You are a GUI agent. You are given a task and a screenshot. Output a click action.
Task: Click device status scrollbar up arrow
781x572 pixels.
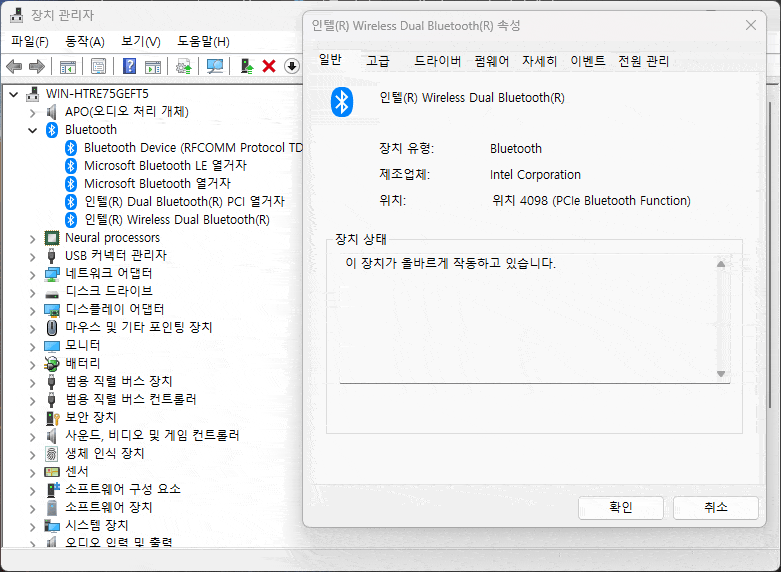[721, 264]
